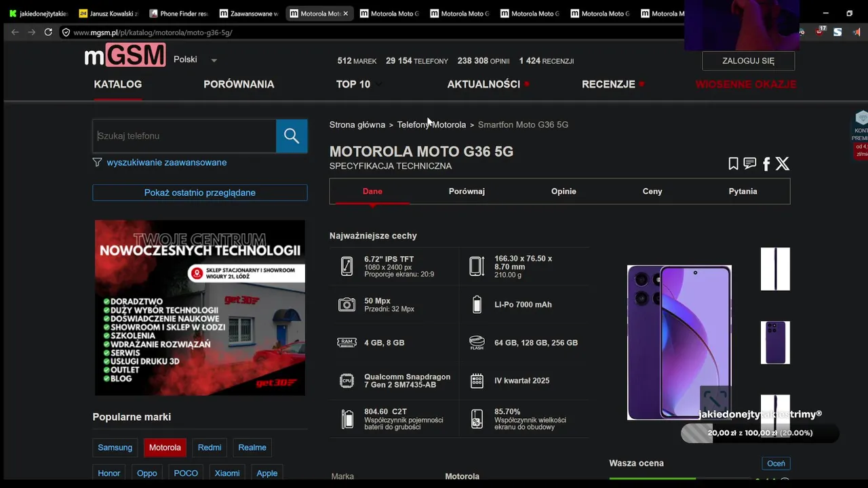
Task: Click the camera icon beside 50 Mpx
Action: coord(347,304)
